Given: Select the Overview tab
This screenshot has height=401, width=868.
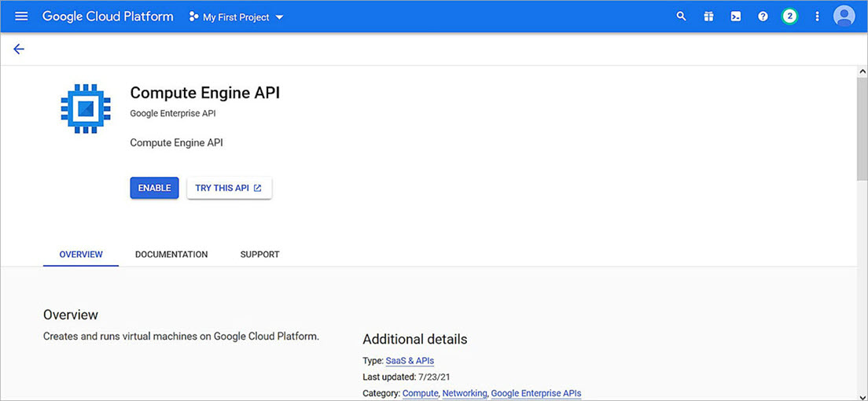Looking at the screenshot, I should pyautogui.click(x=81, y=255).
